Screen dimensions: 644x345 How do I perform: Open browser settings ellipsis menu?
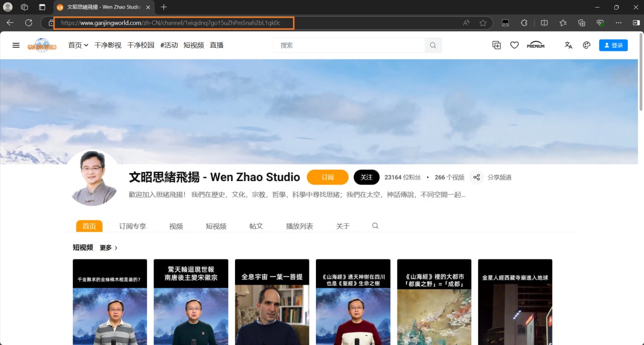point(619,23)
